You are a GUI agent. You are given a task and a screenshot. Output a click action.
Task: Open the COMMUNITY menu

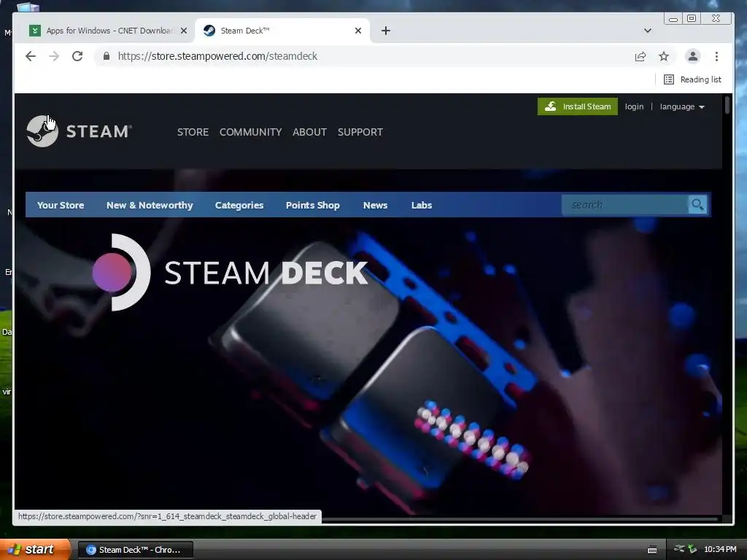click(251, 132)
